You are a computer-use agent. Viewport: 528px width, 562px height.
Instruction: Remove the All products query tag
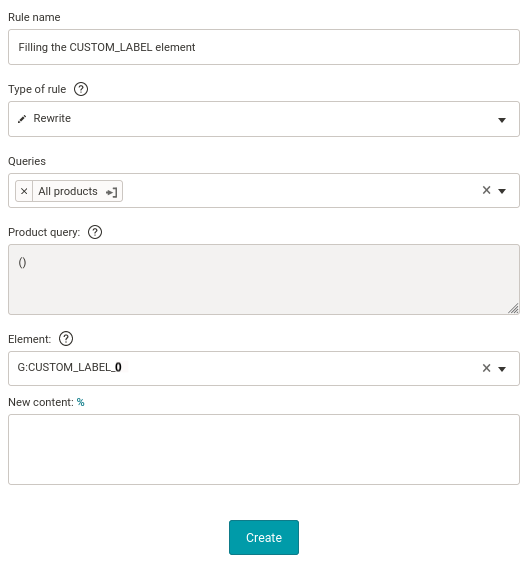[24, 191]
